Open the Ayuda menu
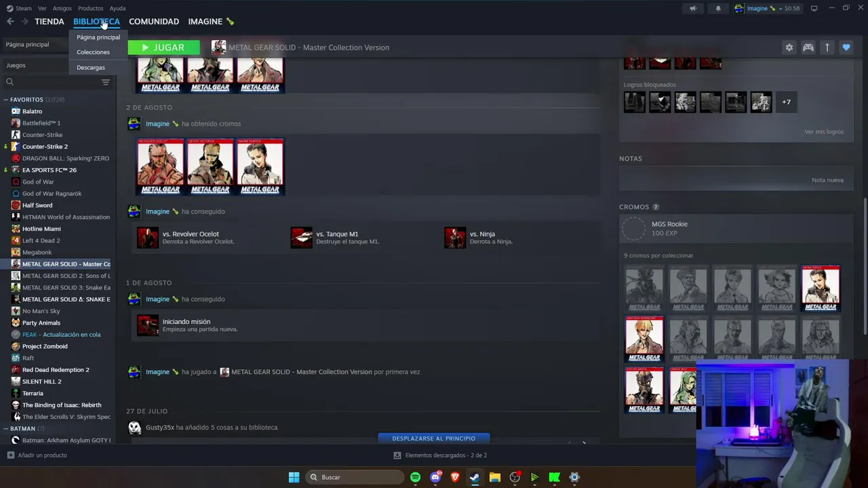868x488 pixels. coord(117,8)
